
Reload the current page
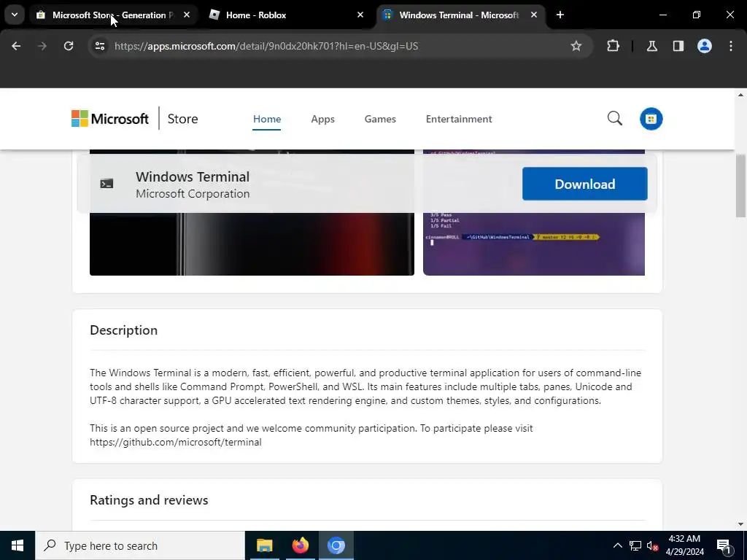pyautogui.click(x=69, y=46)
